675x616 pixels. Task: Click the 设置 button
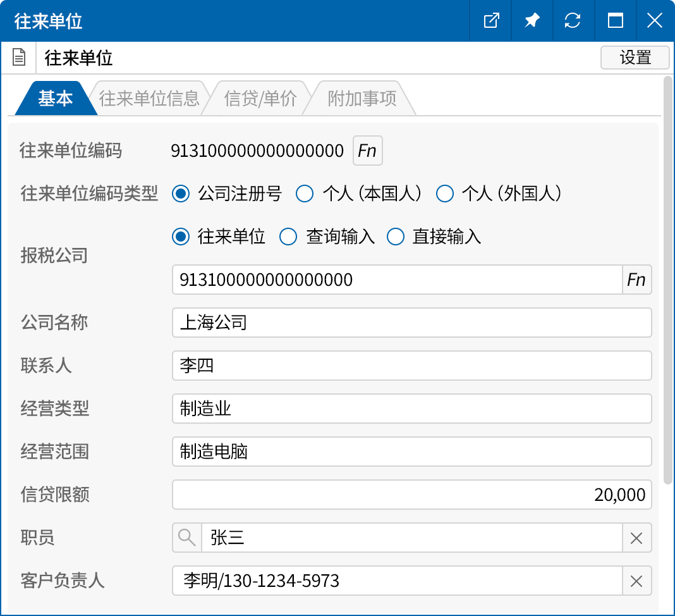(x=635, y=58)
